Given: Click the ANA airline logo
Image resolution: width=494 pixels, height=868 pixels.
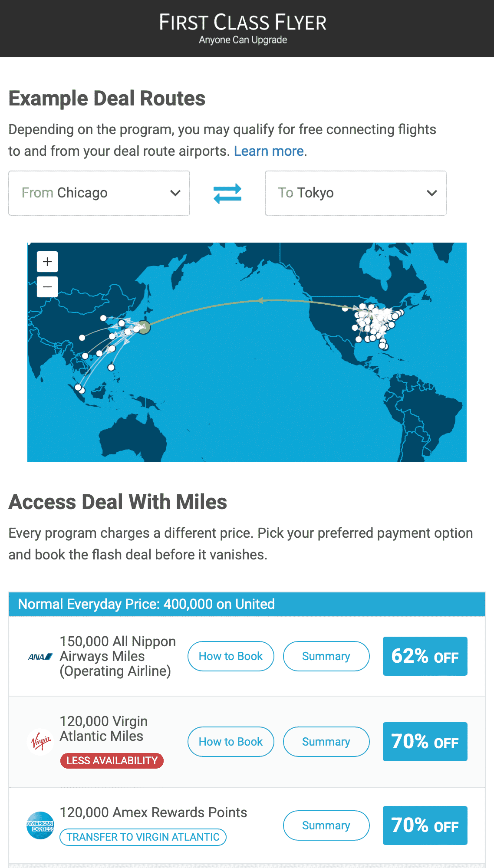Looking at the screenshot, I should [40, 657].
